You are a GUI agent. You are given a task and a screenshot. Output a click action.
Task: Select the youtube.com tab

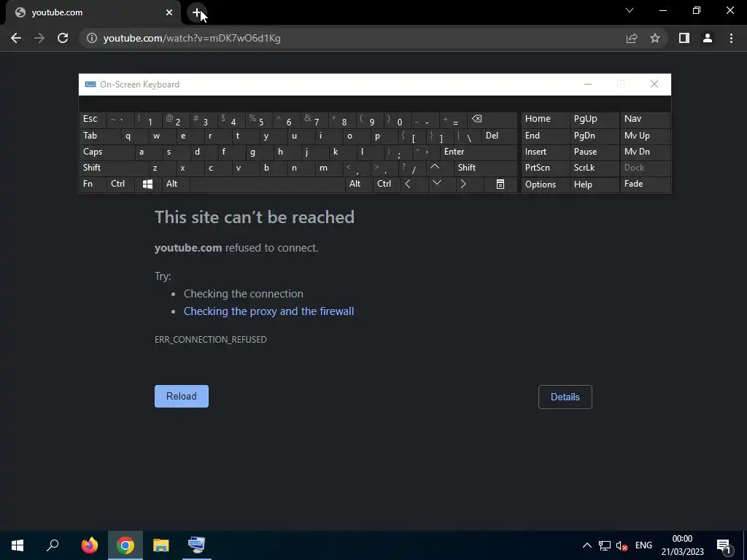93,12
